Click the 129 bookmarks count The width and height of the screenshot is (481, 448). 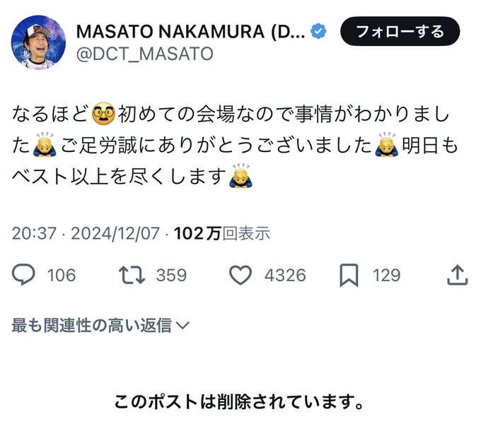[x=386, y=275]
